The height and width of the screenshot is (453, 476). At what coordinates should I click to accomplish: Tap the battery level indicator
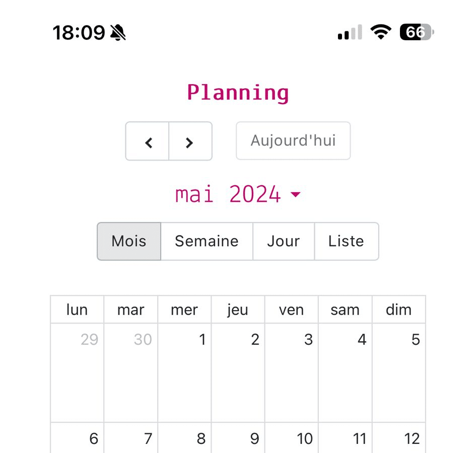click(x=416, y=33)
